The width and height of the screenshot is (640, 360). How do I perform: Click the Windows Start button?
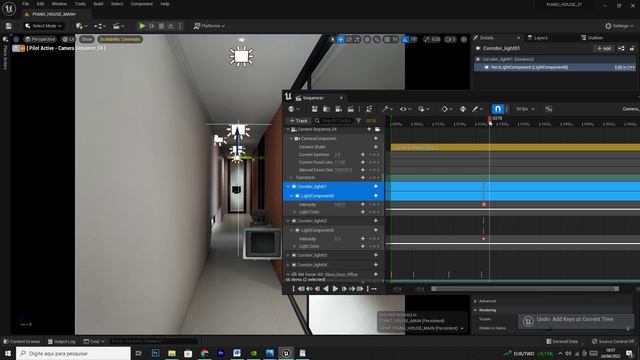click(8, 353)
